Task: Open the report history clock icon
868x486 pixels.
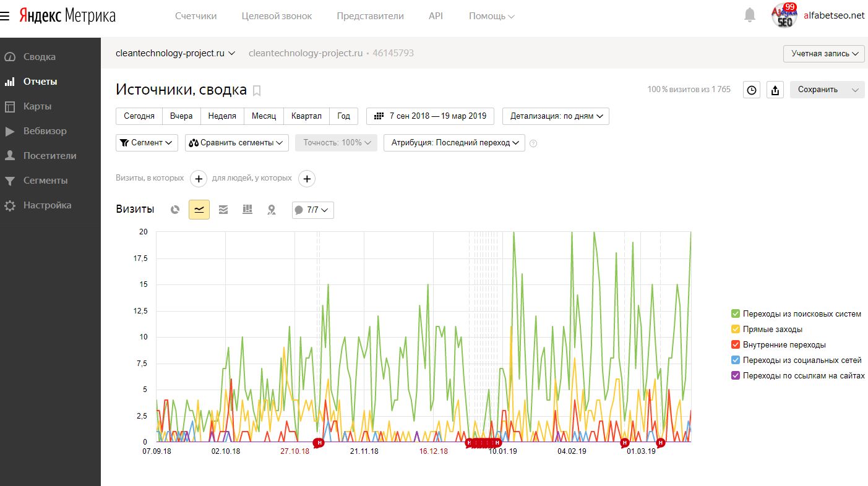Action: click(751, 90)
